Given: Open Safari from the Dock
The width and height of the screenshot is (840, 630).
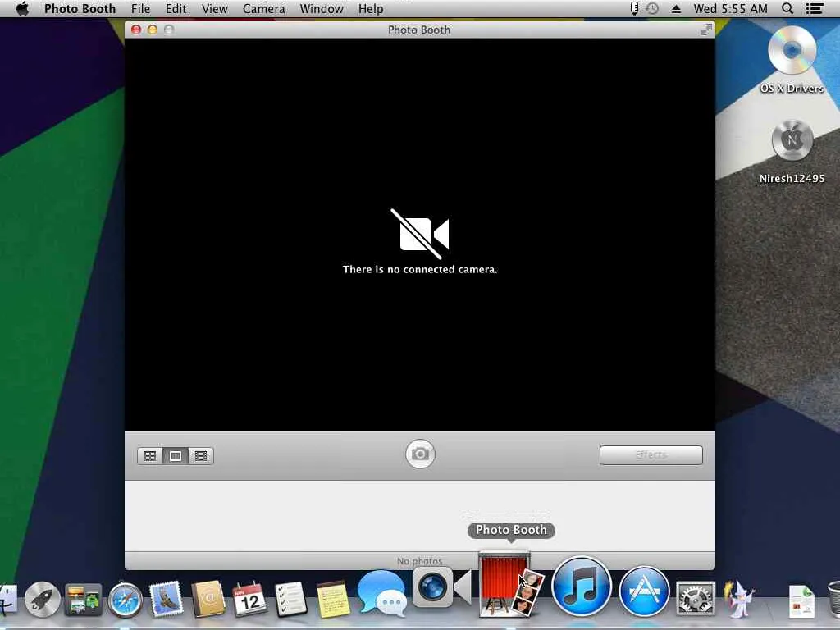Looking at the screenshot, I should point(125,600).
